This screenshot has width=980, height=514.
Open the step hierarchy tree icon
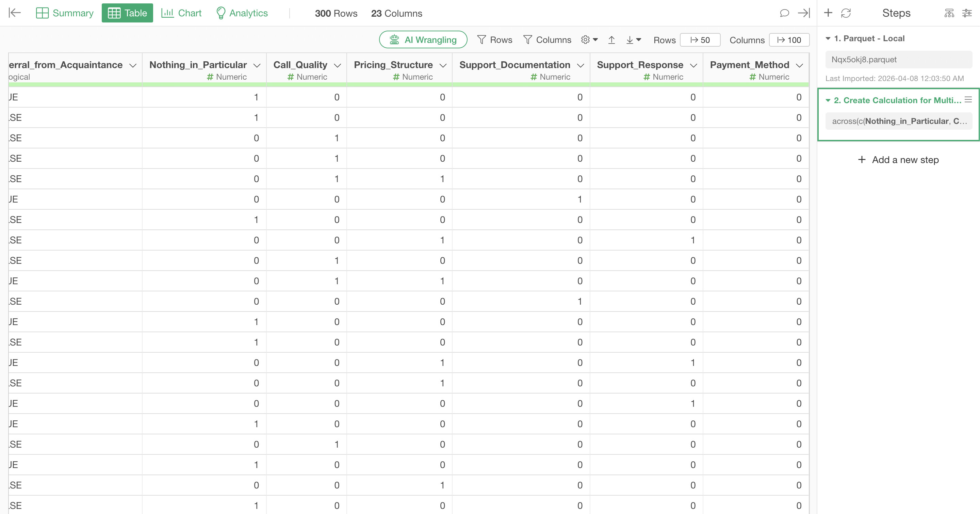949,13
